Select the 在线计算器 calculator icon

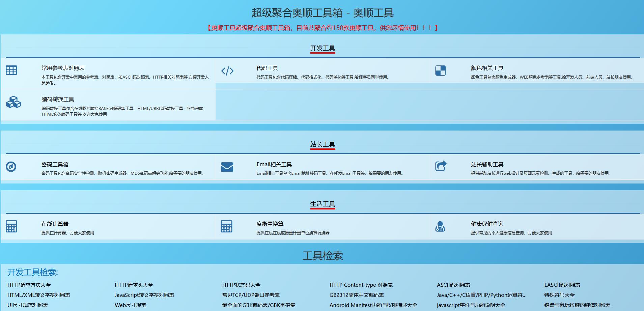(x=11, y=226)
